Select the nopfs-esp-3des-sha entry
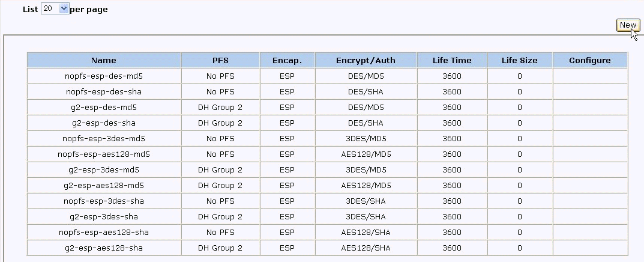 pos(104,201)
